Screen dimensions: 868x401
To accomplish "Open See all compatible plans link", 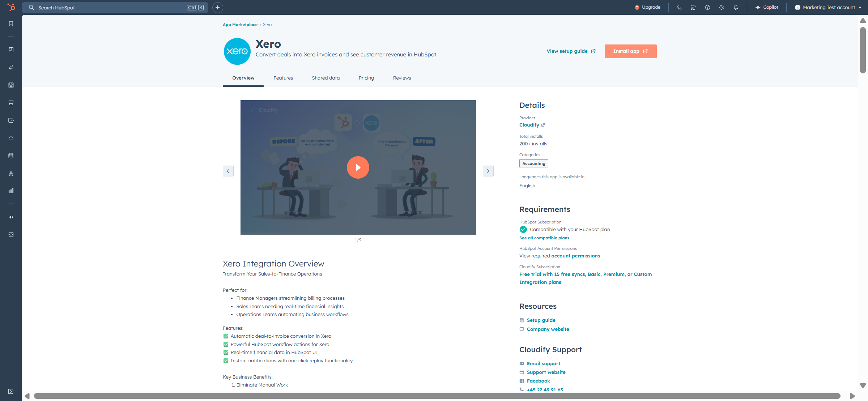I will (544, 238).
